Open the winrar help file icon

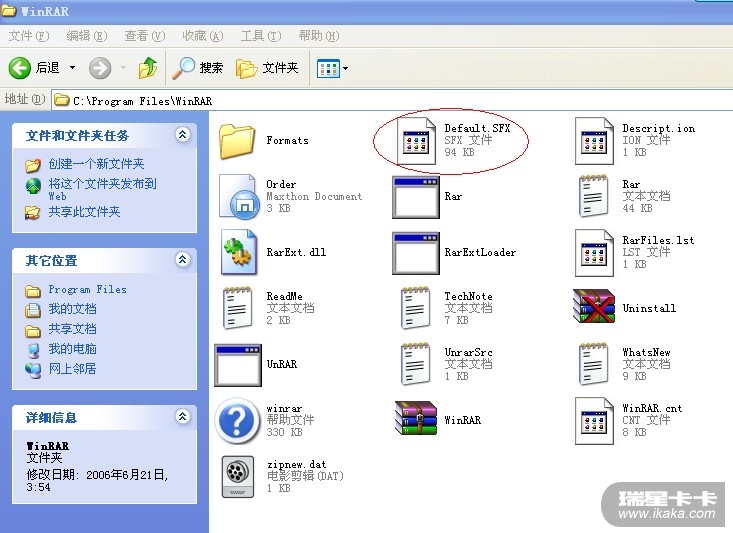pos(237,420)
